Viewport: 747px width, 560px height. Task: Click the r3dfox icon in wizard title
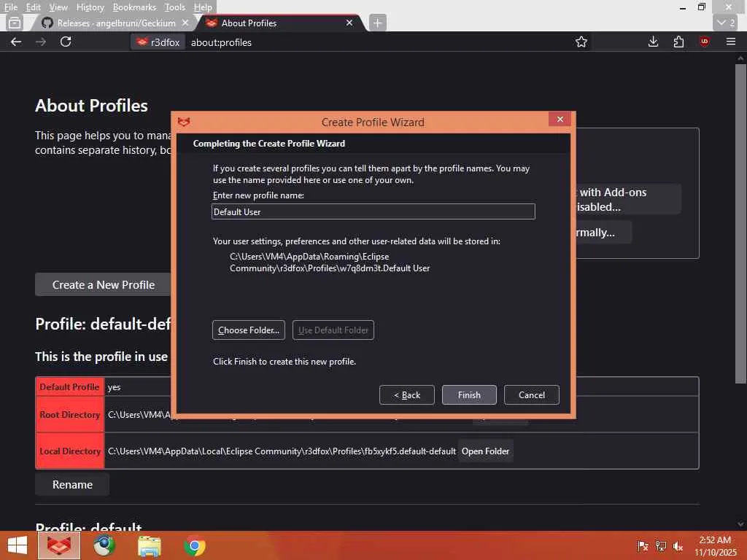(x=184, y=122)
